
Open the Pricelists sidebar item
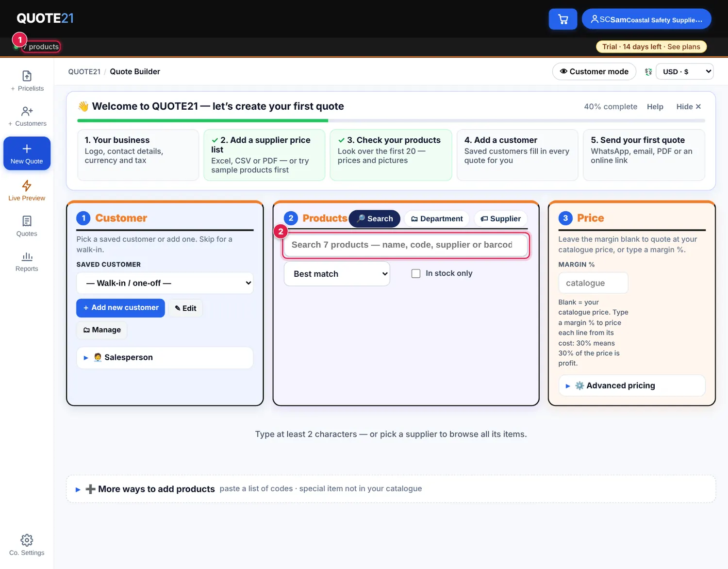tap(27, 81)
